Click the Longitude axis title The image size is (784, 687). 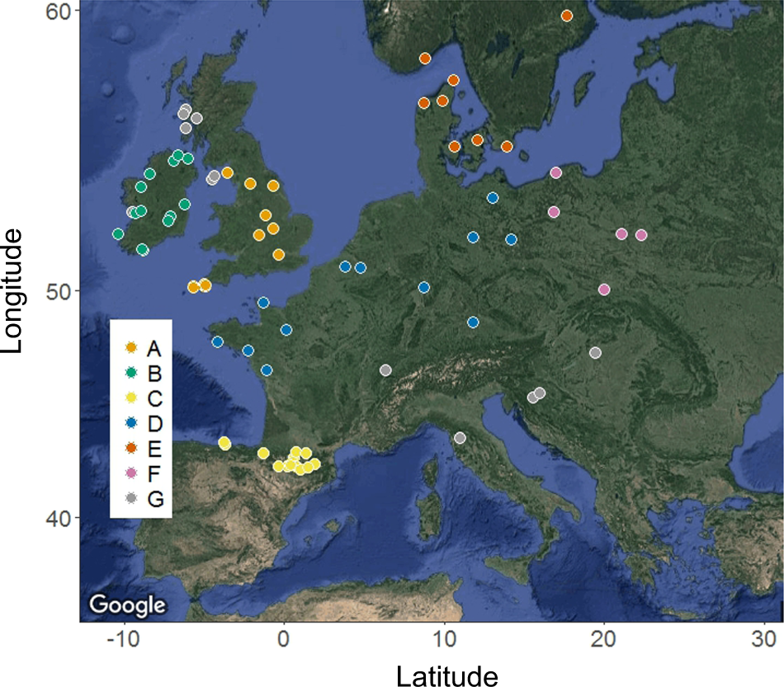(x=14, y=293)
